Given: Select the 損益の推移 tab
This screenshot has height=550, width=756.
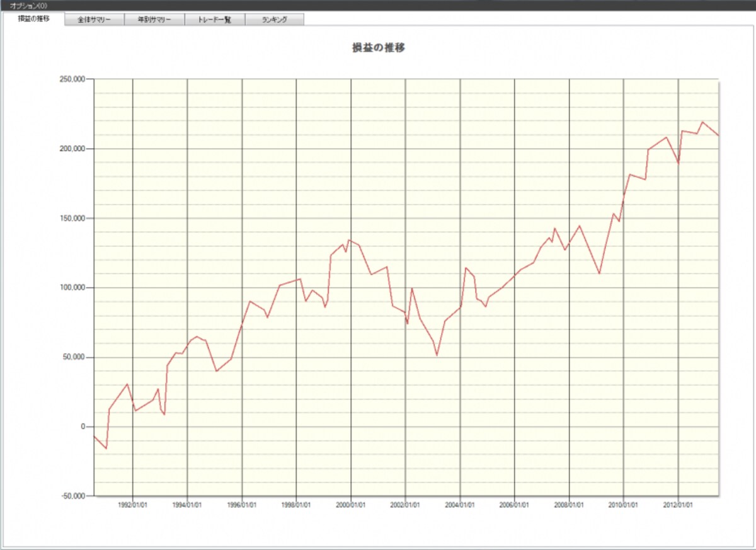Looking at the screenshot, I should (33, 18).
